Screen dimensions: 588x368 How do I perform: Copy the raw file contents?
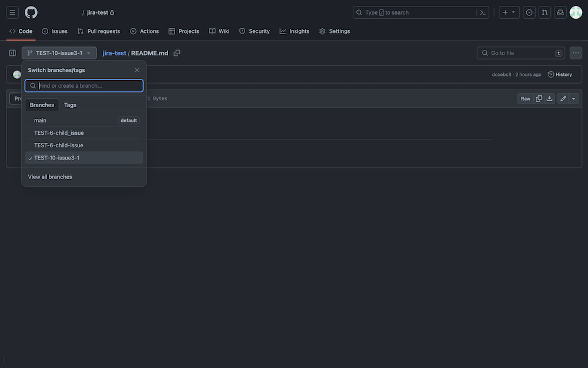[539, 99]
